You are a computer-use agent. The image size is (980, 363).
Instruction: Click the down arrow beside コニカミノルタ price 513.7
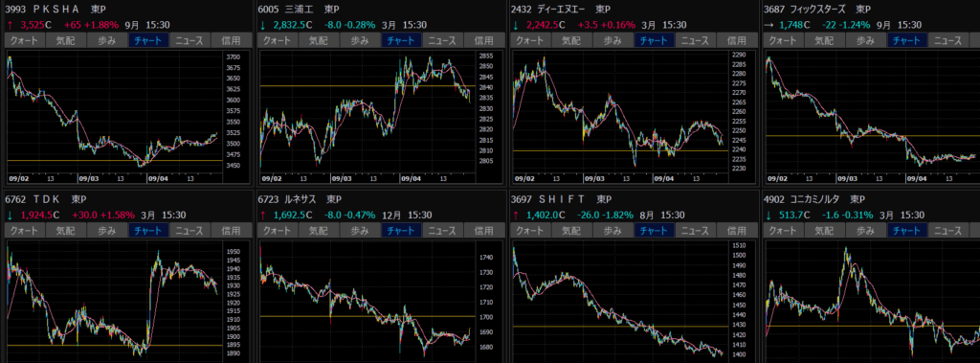pos(768,215)
